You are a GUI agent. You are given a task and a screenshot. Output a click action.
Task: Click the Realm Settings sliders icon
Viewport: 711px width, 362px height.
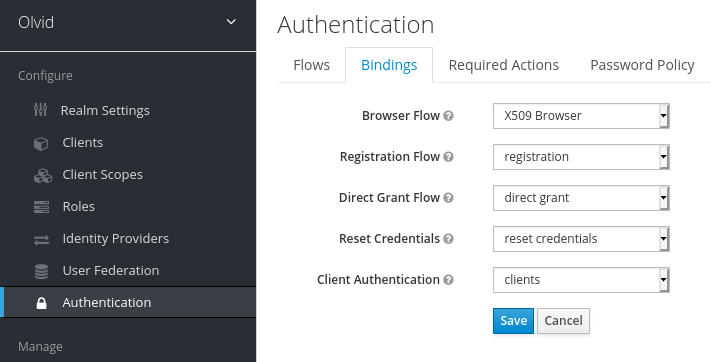[40, 110]
